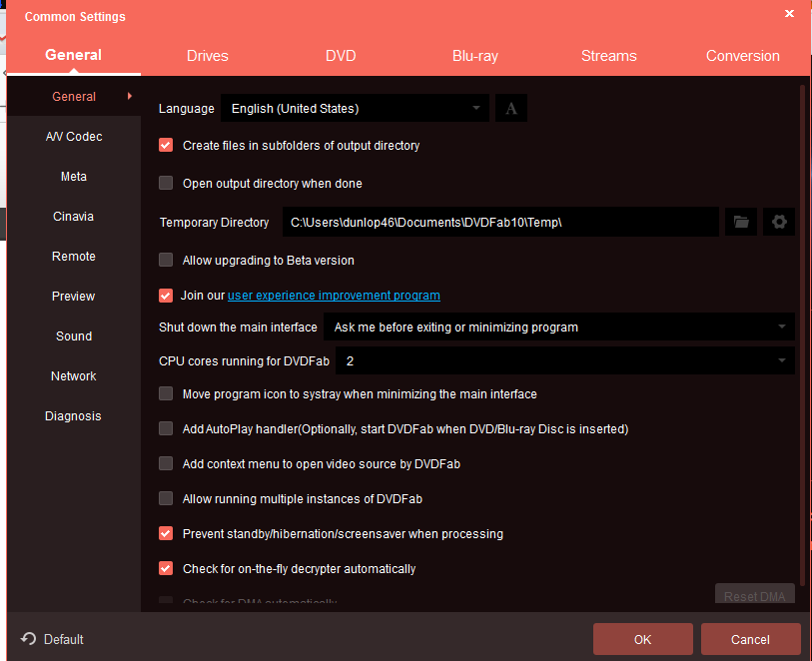Select Diagnosis in the sidebar
Viewport: 812px width, 661px height.
(x=74, y=415)
